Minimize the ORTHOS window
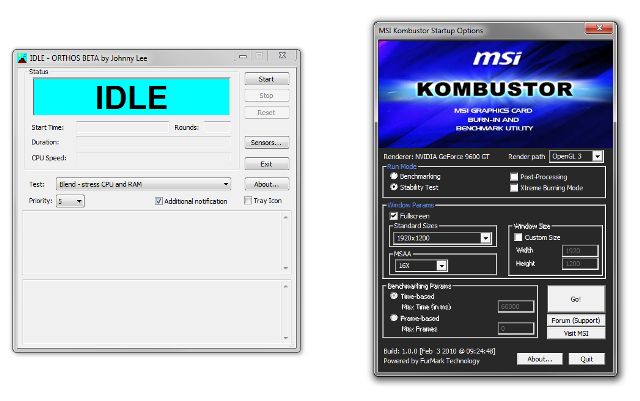This screenshot has height=401, width=640. [x=243, y=56]
